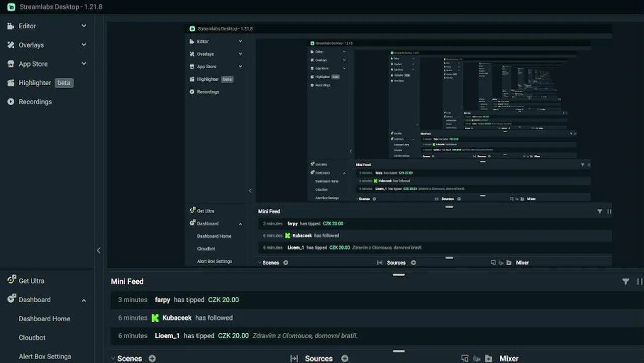Open Alert Box Settings in the main sidebar
The image size is (644, 363).
pos(45,356)
